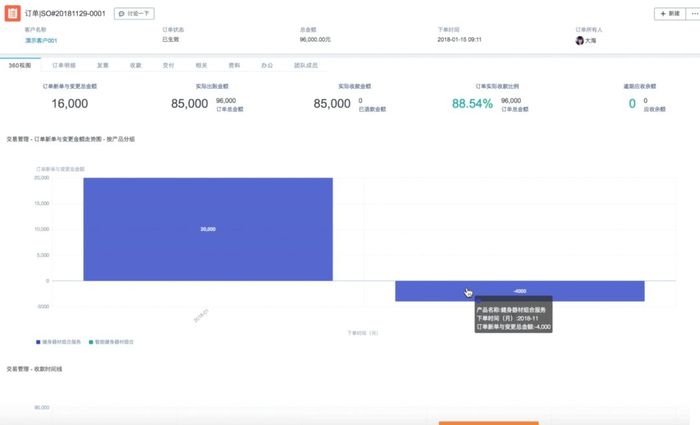Image resolution: width=700 pixels, height=425 pixels.
Task: Click the 88.54% collection ratio value
Action: click(x=472, y=104)
